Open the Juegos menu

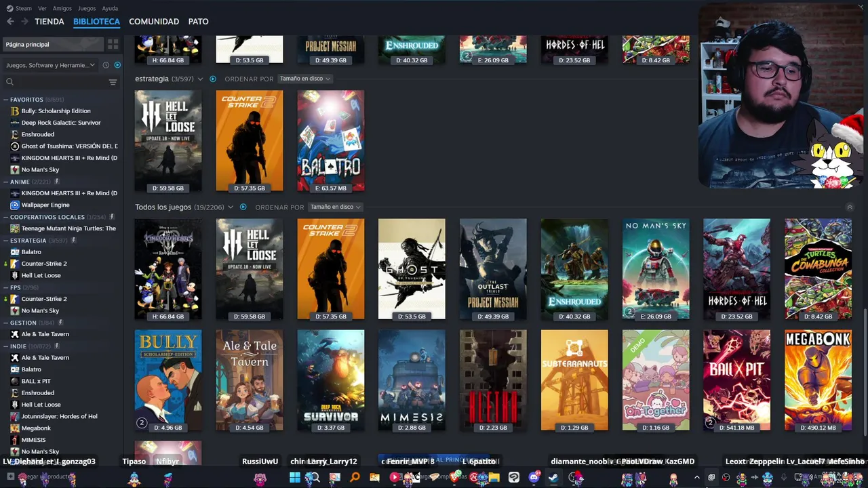pyautogui.click(x=87, y=8)
